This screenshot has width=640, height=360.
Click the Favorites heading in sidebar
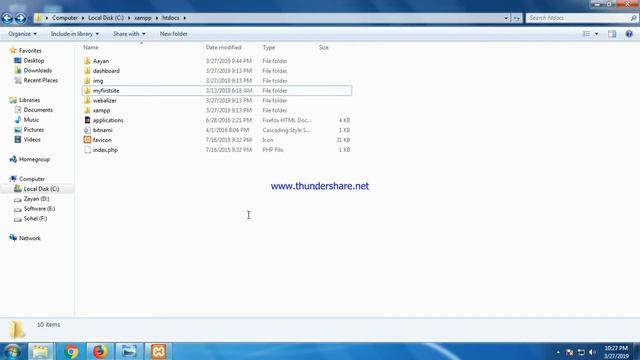[x=30, y=51]
